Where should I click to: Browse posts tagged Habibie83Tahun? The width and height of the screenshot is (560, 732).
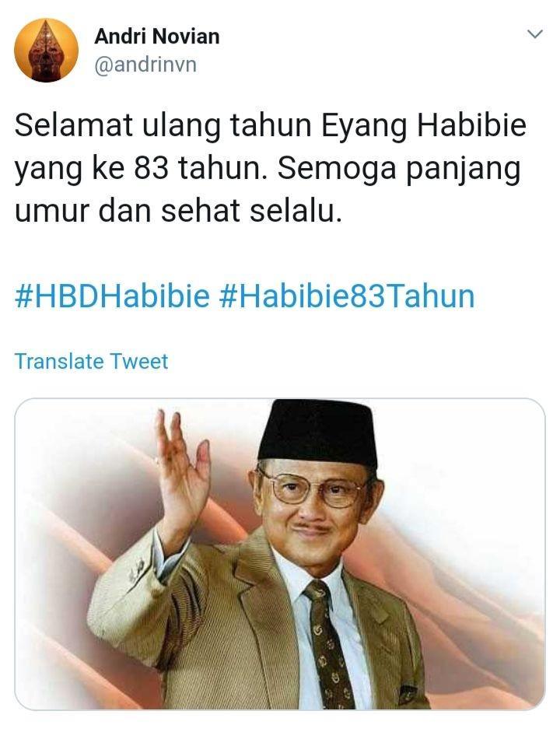pos(347,296)
